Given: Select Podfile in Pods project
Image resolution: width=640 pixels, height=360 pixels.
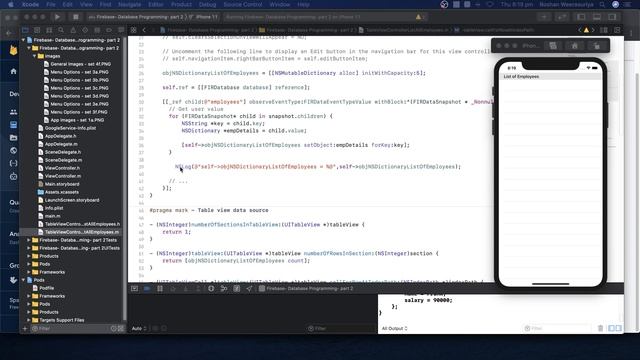Looking at the screenshot, I should 47,288.
